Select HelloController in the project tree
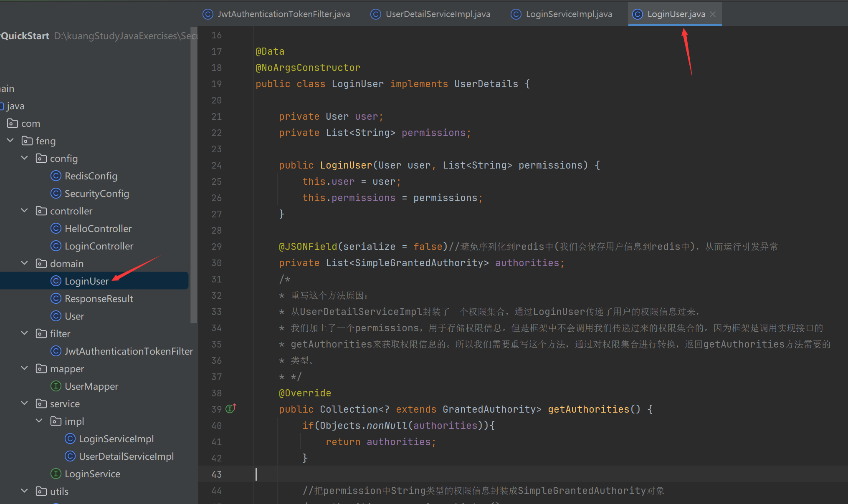 coord(98,228)
